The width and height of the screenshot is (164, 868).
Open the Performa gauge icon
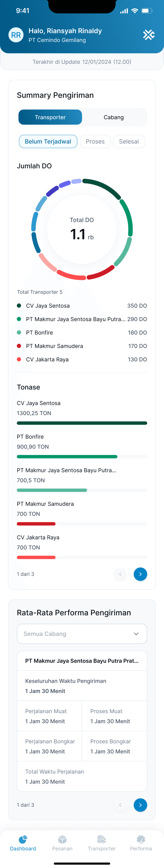tap(141, 839)
